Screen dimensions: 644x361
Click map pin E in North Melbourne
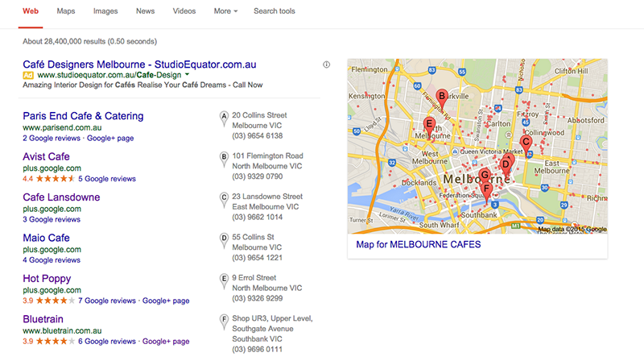pyautogui.click(x=429, y=126)
